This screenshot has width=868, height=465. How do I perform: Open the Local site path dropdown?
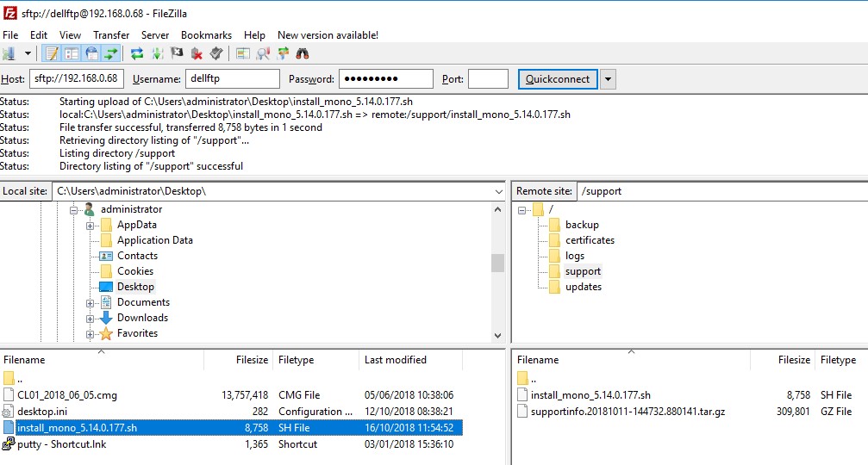pyautogui.click(x=498, y=191)
